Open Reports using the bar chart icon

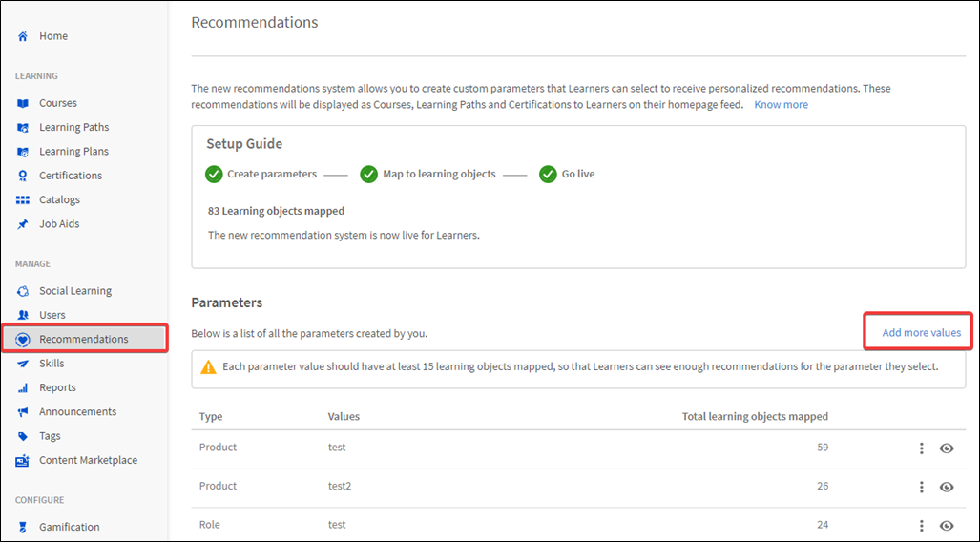[22, 388]
